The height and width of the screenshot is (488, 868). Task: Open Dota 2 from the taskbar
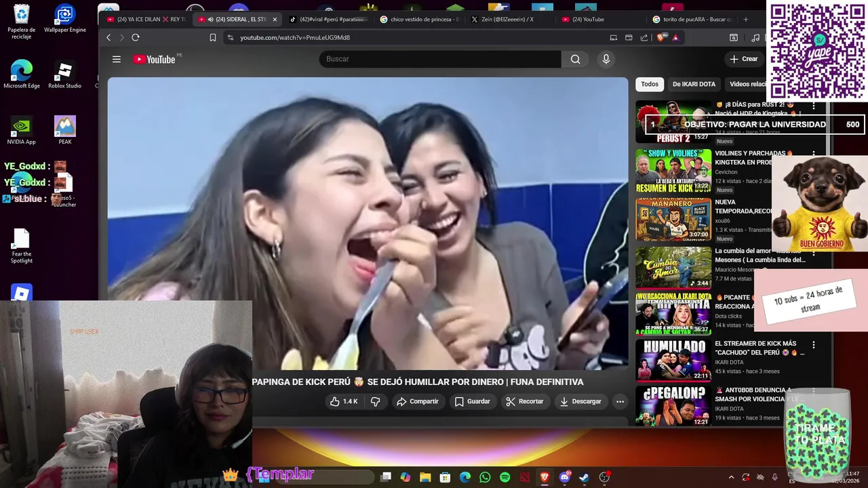coord(524,477)
